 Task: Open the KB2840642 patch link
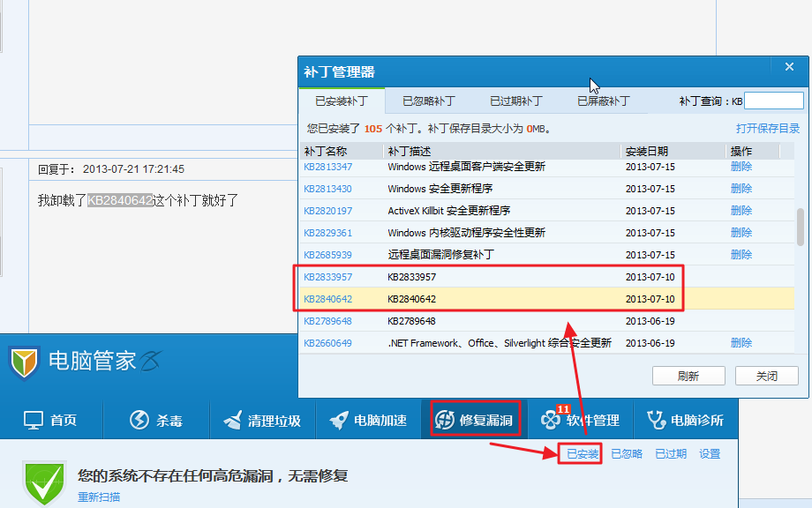327,299
